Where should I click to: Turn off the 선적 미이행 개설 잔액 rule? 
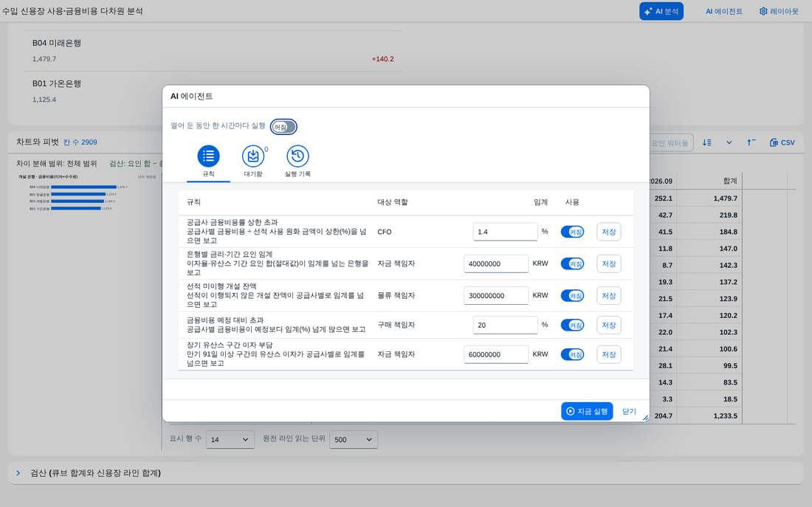tap(572, 296)
